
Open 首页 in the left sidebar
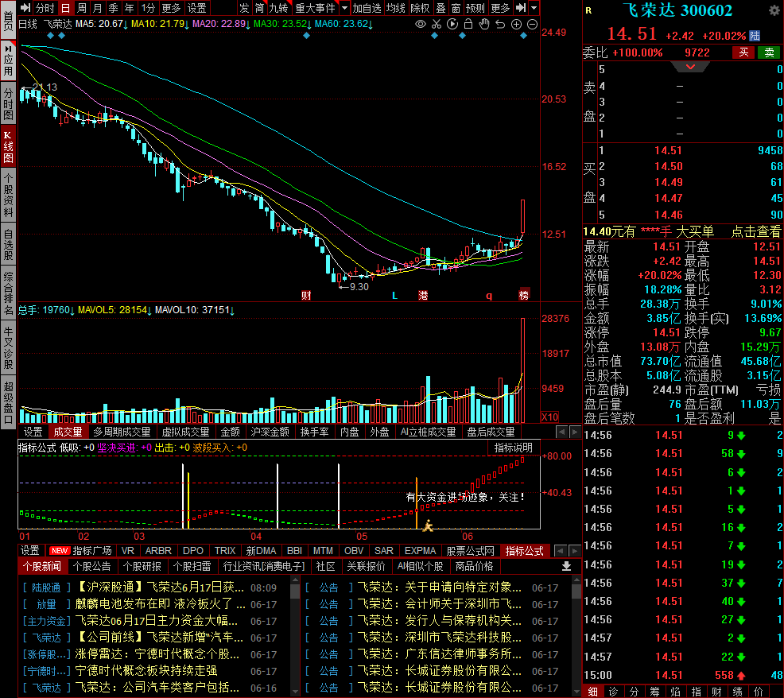[8, 21]
